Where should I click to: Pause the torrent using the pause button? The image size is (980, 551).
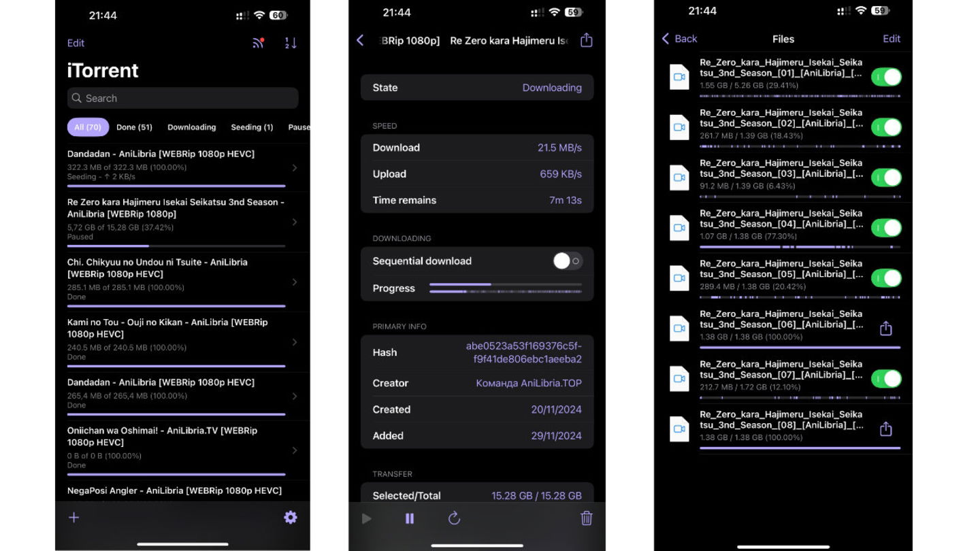coord(410,518)
